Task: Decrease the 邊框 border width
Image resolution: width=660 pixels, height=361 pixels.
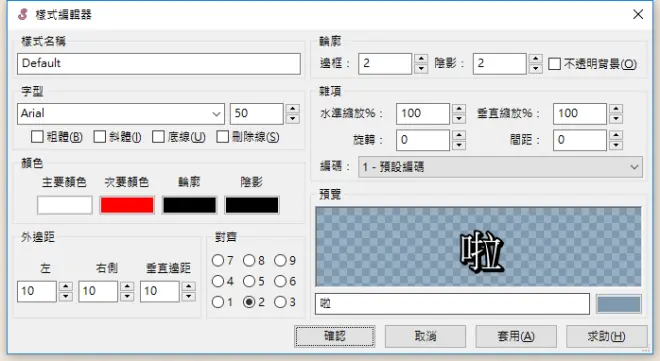Action: point(421,69)
